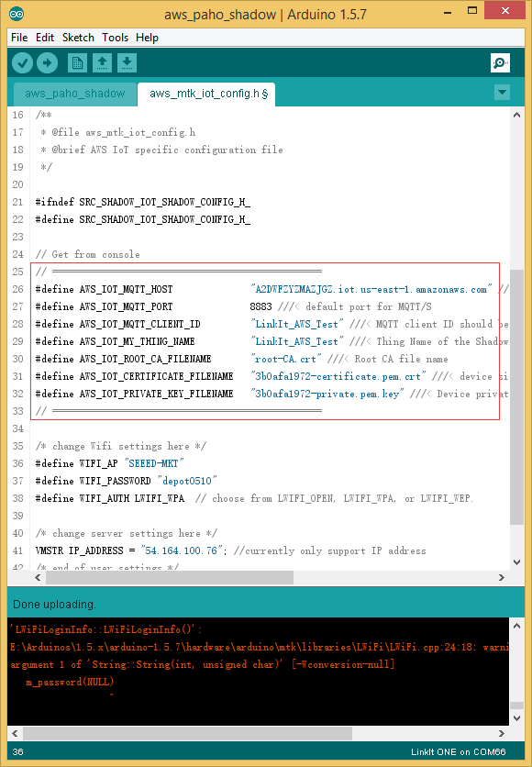Open the Serial Monitor magnifier icon
Viewport: 532px width, 767px height.
coord(500,62)
